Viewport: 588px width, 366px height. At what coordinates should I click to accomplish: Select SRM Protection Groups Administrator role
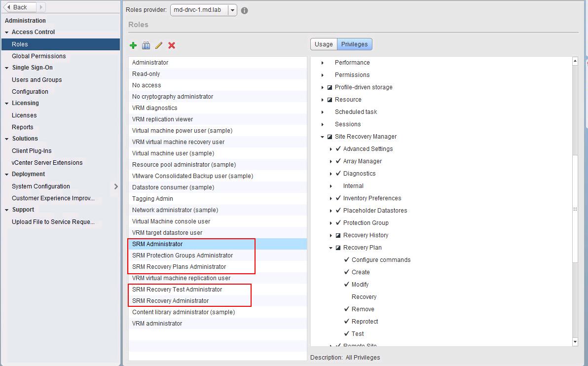pos(218,256)
